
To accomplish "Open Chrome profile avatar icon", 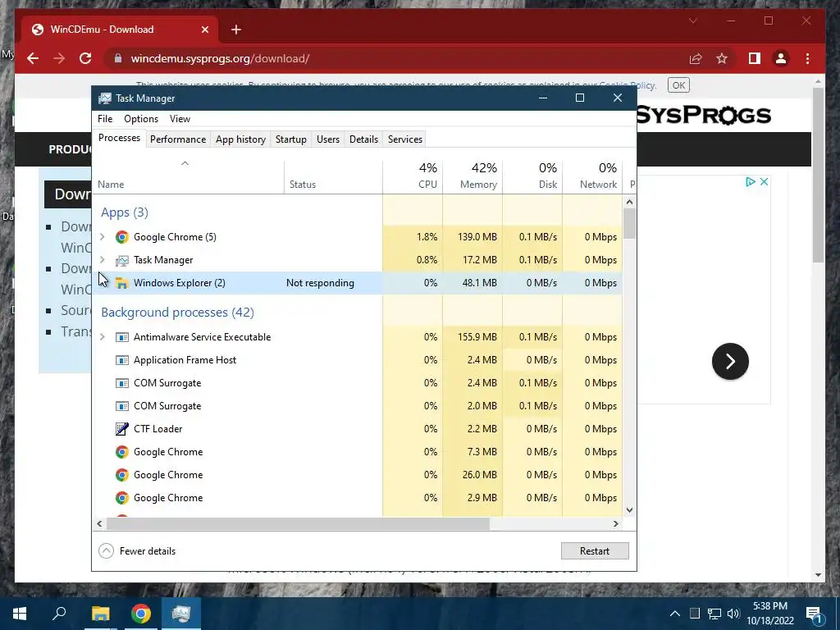I will click(x=781, y=58).
